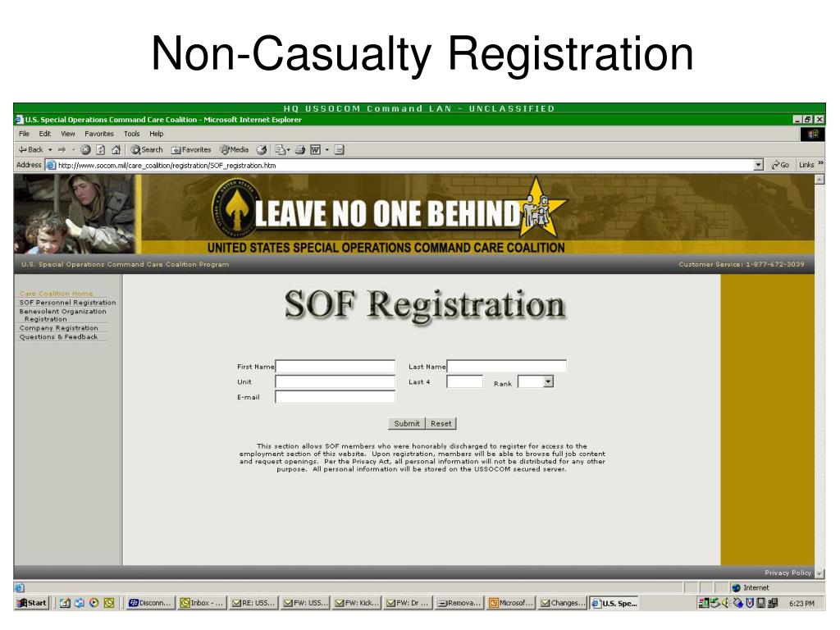Open the Tools menu
Image resolution: width=840 pixels, height=630 pixels.
tap(132, 134)
